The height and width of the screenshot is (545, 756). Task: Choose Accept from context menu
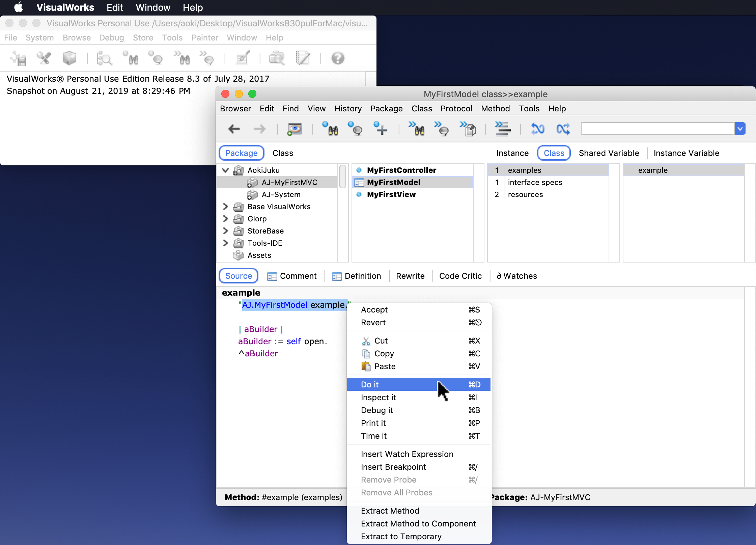pos(419,310)
